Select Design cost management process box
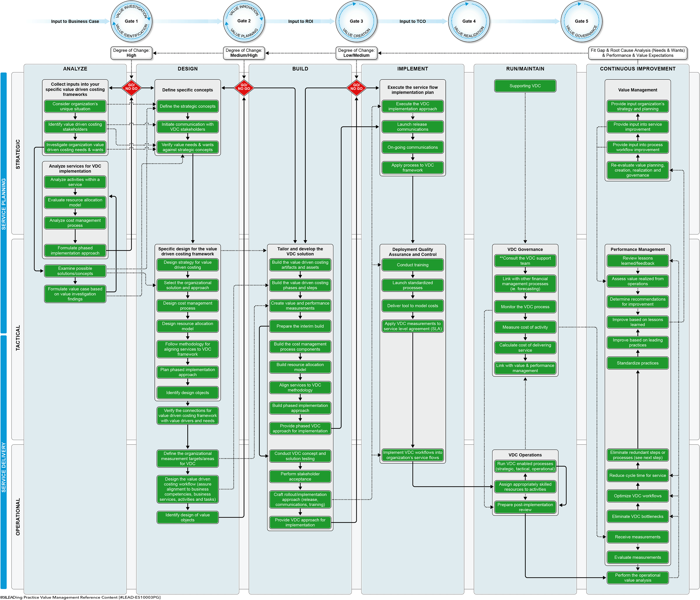Image resolution: width=700 pixels, height=600 pixels. pyautogui.click(x=188, y=306)
